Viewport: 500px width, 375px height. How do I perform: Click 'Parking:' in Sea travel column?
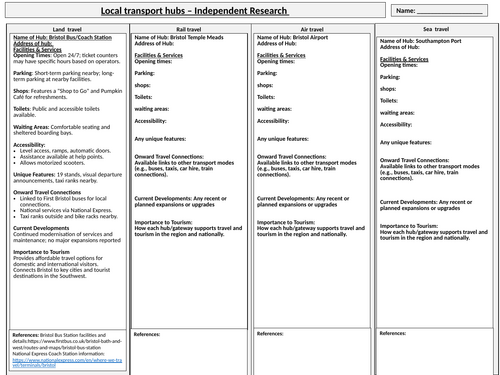[390, 77]
